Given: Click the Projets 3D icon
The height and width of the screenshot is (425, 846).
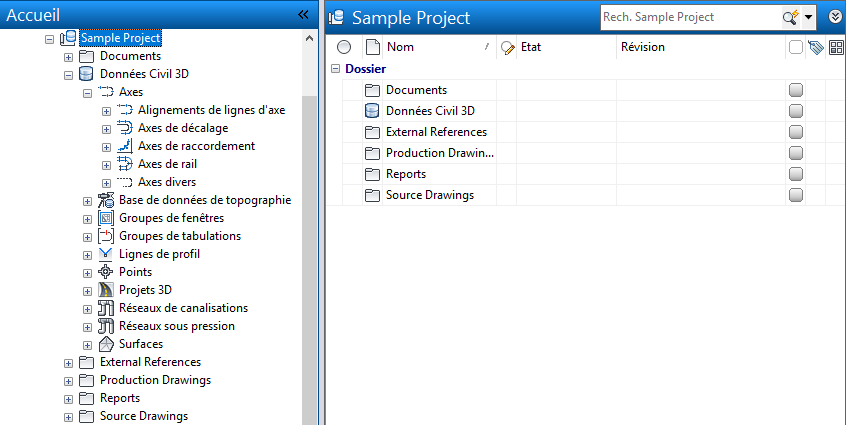Looking at the screenshot, I should click(x=108, y=290).
